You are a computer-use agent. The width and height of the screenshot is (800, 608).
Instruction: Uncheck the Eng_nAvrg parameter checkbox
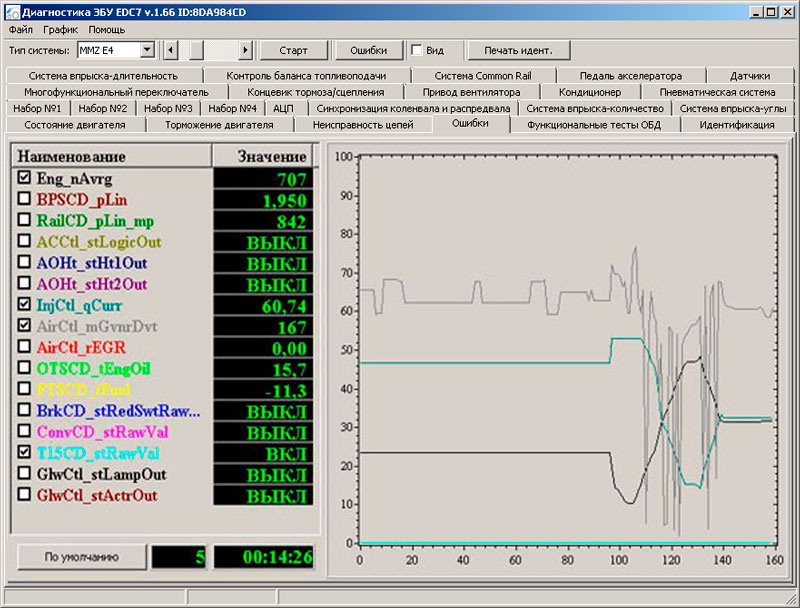coord(24,178)
